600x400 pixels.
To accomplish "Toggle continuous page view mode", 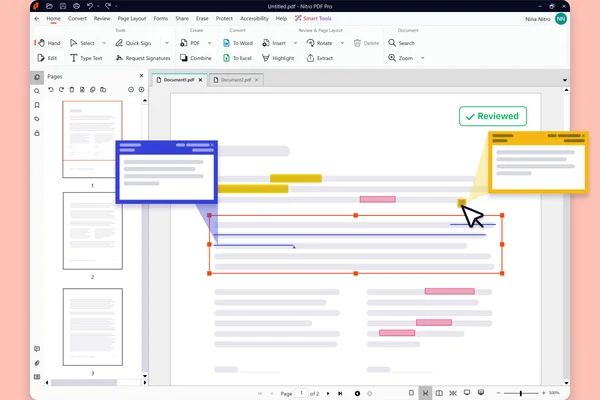I will [x=425, y=393].
